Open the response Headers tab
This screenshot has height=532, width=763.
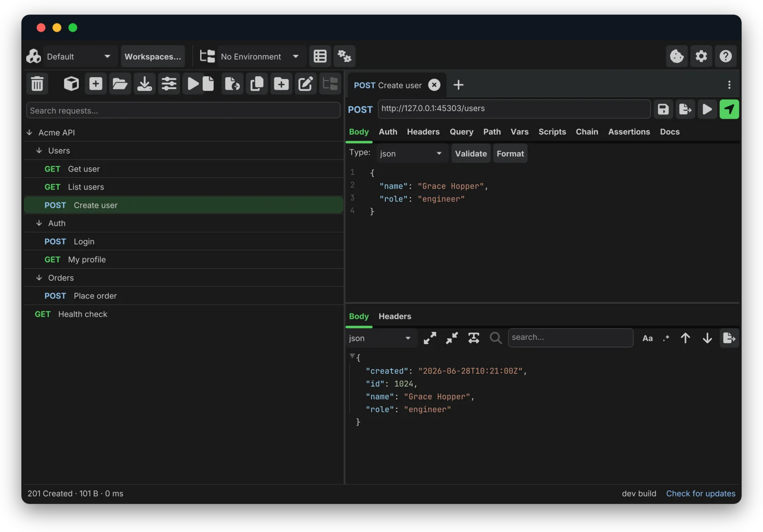click(x=394, y=317)
